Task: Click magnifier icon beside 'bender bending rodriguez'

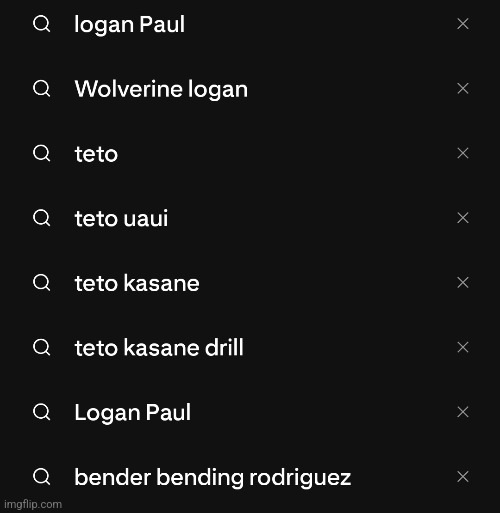Action: tap(42, 477)
